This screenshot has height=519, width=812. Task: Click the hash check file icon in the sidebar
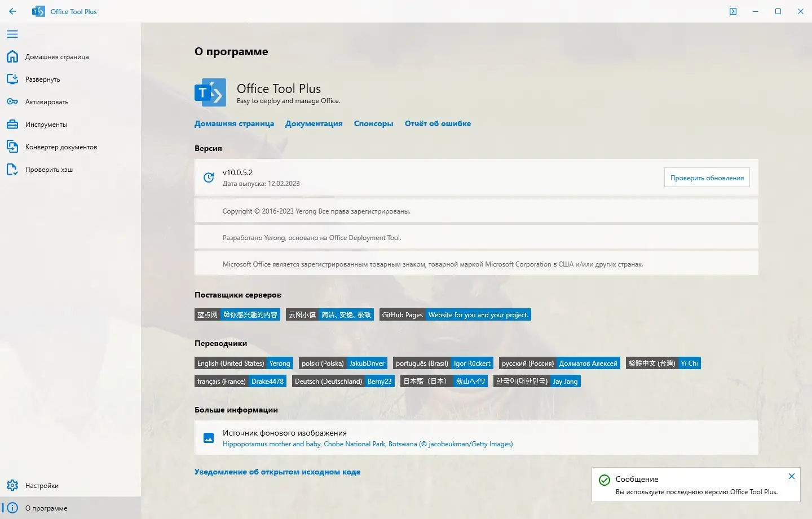click(12, 169)
